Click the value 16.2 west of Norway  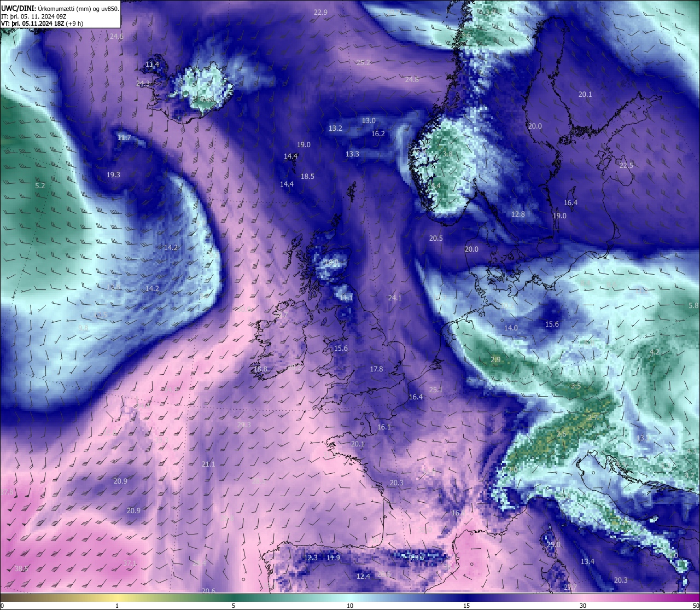[x=378, y=133]
